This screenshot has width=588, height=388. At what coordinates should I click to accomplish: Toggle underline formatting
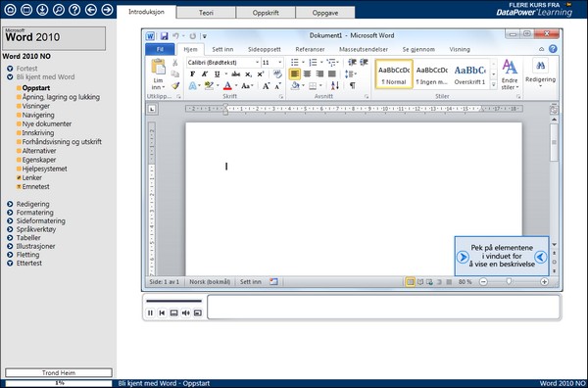(217, 74)
